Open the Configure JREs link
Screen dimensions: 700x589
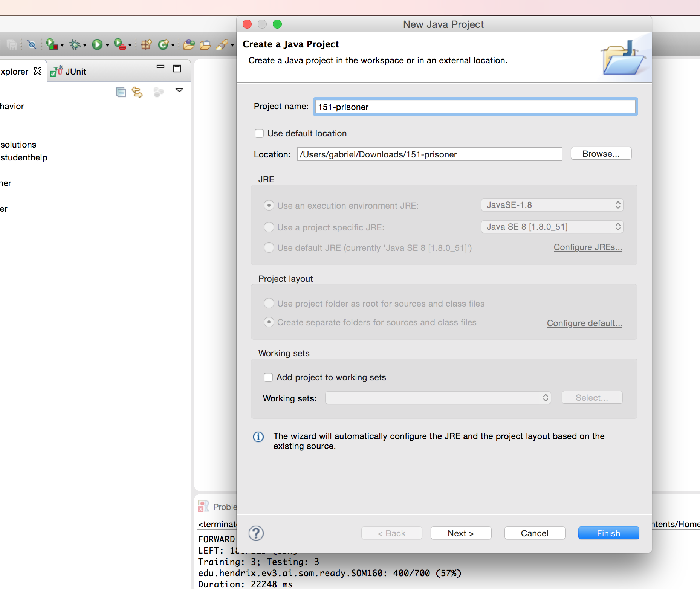(x=588, y=247)
